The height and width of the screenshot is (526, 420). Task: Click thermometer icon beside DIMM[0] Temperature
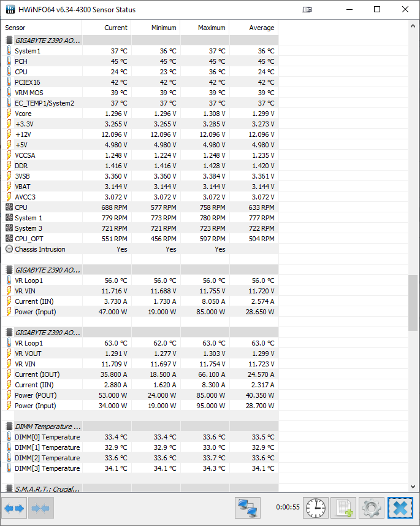9,437
